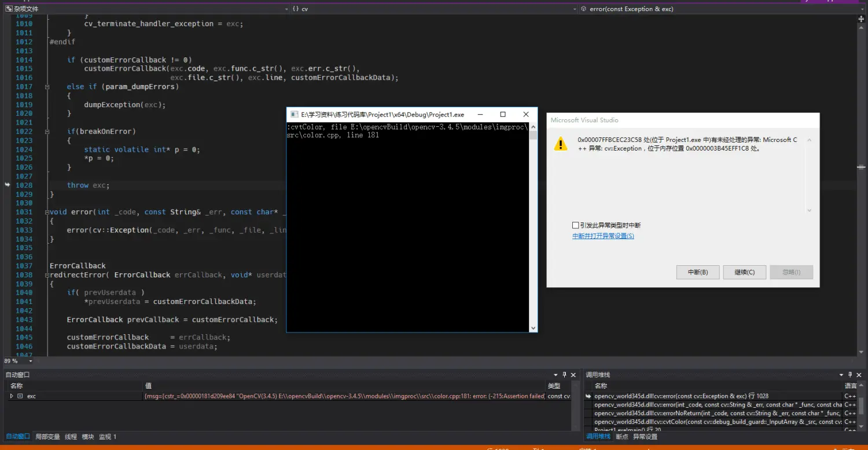Open the 调用堆栈 window position menu arrow
868x450 pixels.
point(841,375)
